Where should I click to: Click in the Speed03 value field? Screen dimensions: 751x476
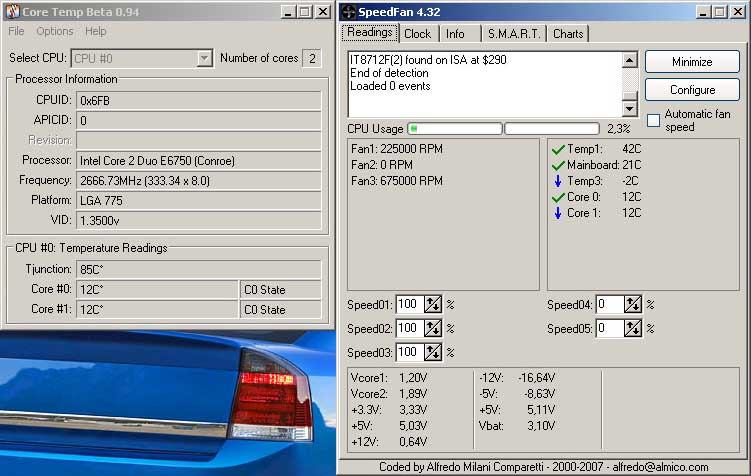(x=410, y=352)
